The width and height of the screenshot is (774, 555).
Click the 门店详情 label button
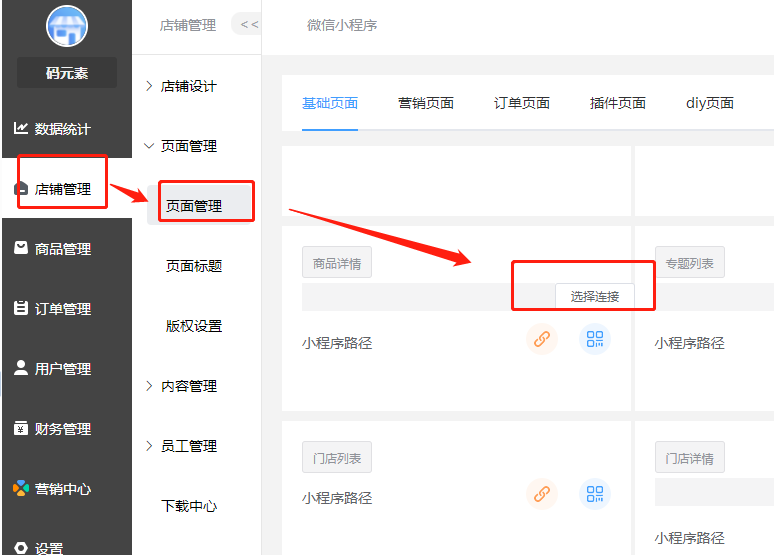(x=690, y=457)
